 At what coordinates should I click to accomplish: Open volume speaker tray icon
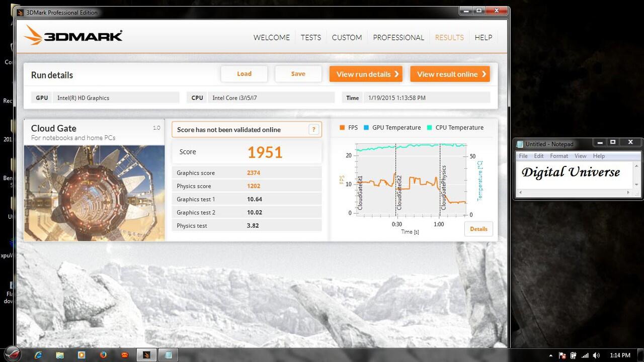596,355
